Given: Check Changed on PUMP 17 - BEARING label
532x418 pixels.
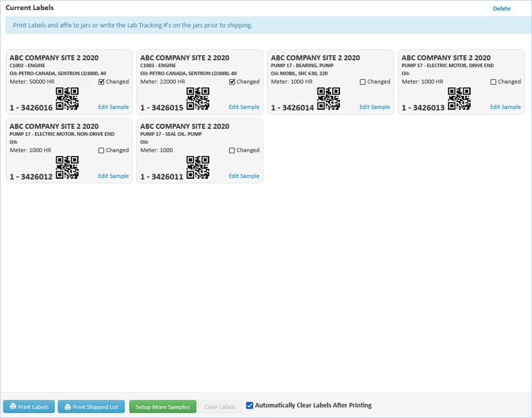Looking at the screenshot, I should click(363, 82).
